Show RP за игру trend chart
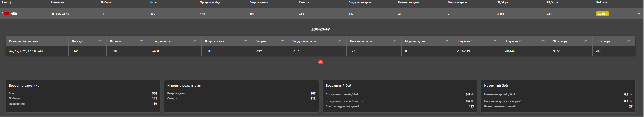The width and height of the screenshot is (644, 117). [x=629, y=41]
